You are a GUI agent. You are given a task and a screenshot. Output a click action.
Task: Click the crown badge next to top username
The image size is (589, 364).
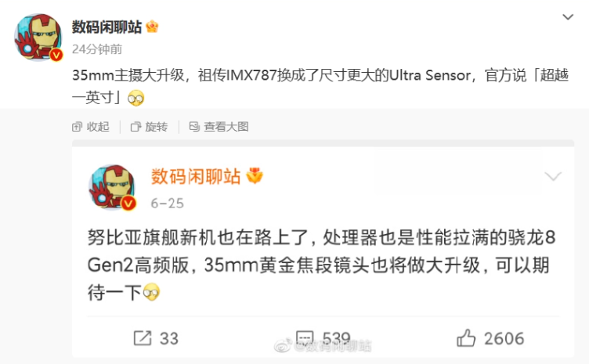tap(152, 27)
